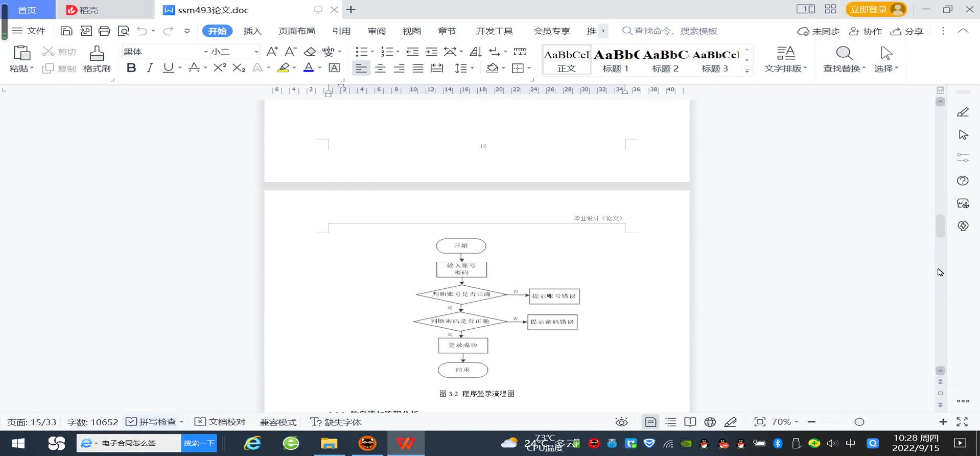
Task: Click the 协作 collaborate button
Action: (x=866, y=32)
